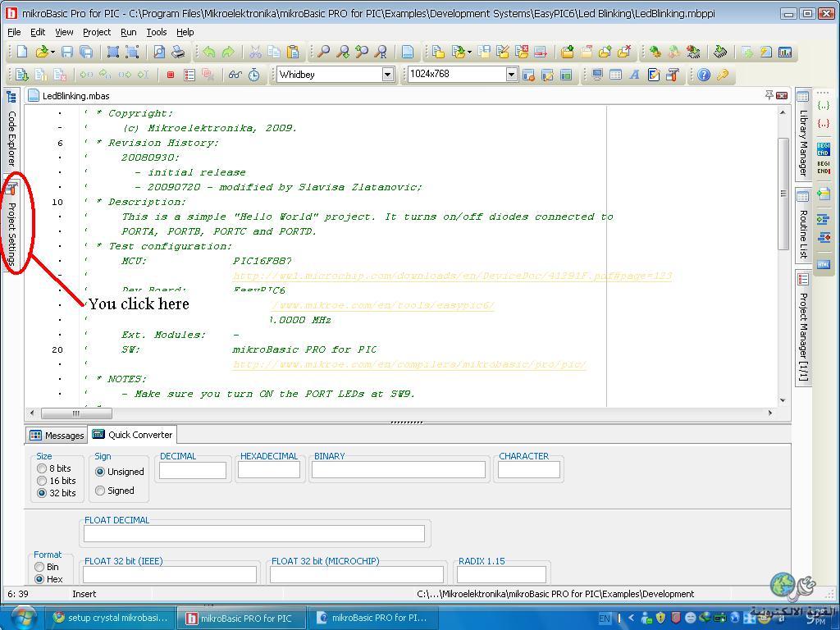Open the font editor 'A' icon

(x=635, y=75)
